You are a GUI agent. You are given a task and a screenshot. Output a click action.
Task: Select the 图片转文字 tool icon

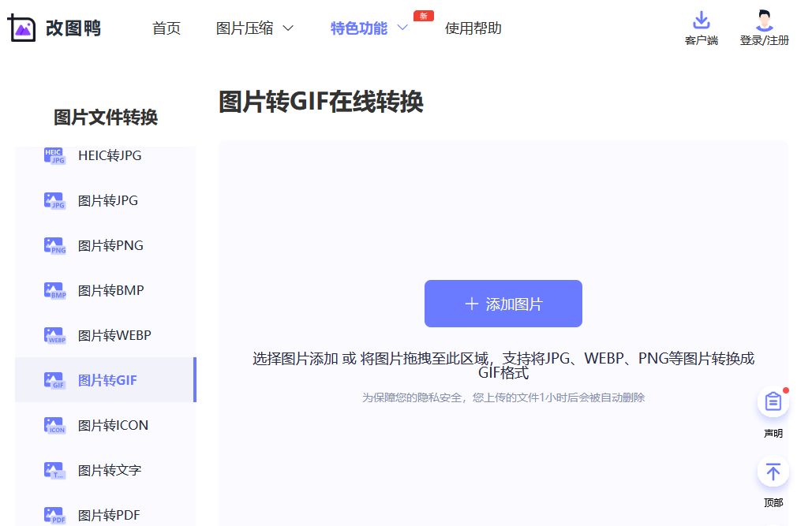53,470
